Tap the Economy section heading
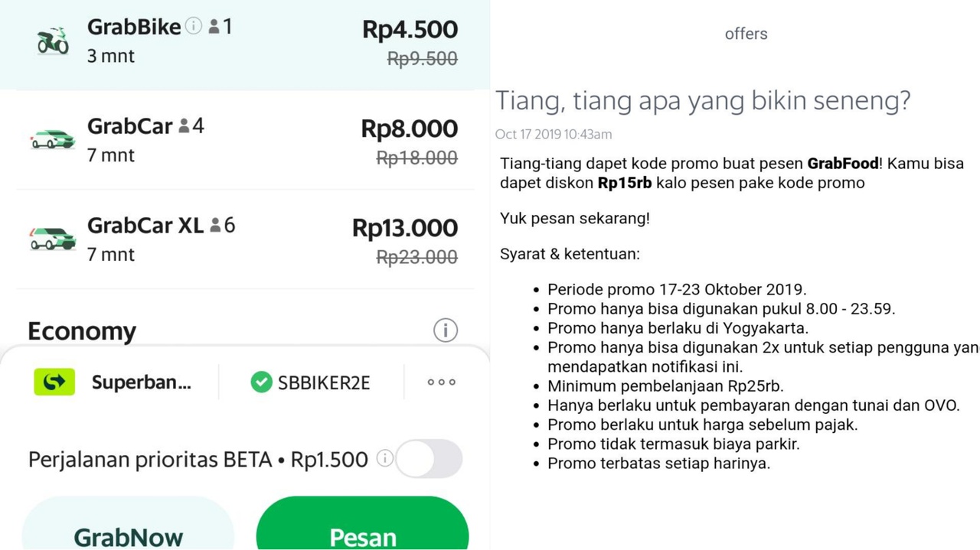Screen dimensions: 980x550 (82, 331)
